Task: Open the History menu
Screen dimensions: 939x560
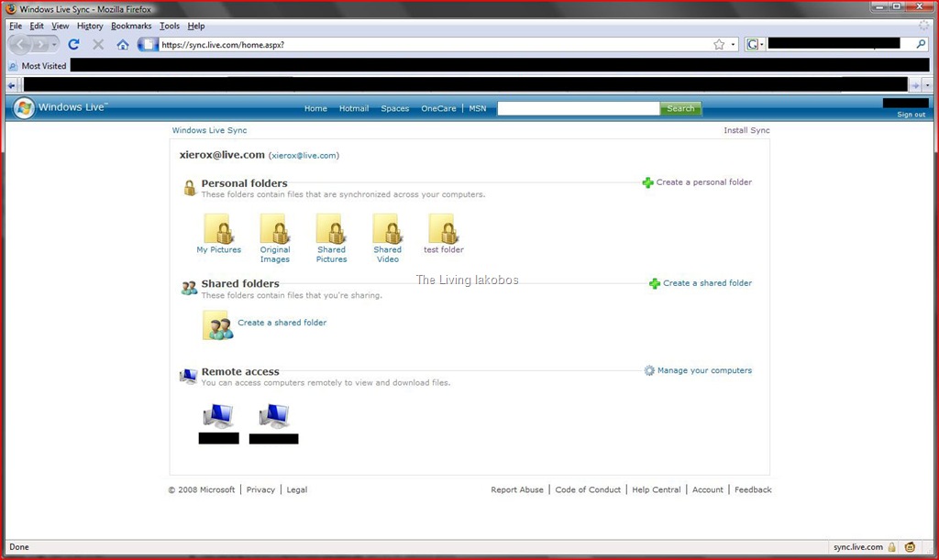Action: point(90,26)
